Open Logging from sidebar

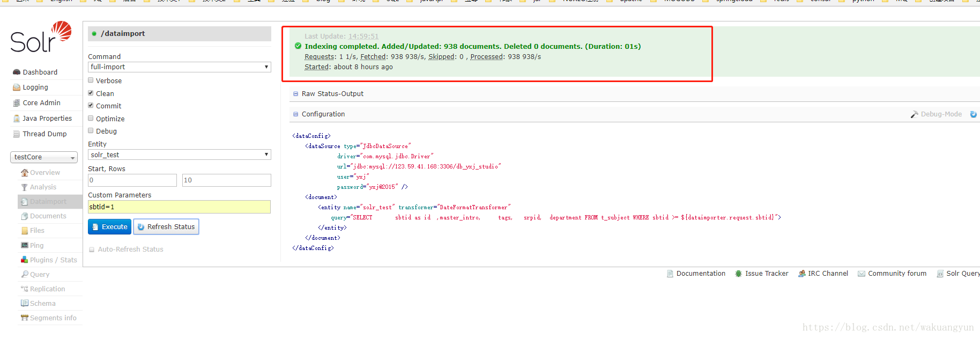coord(35,87)
